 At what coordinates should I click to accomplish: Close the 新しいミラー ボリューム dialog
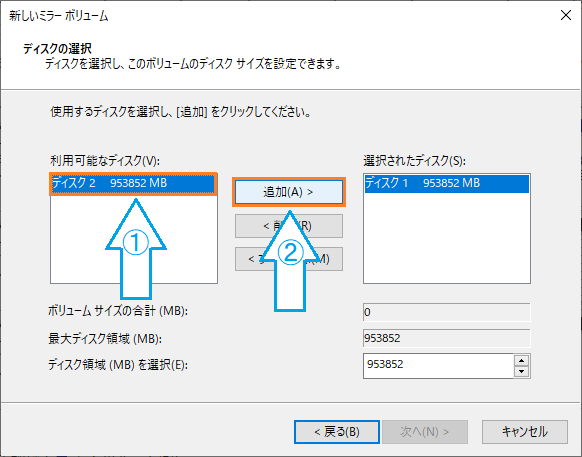point(566,15)
